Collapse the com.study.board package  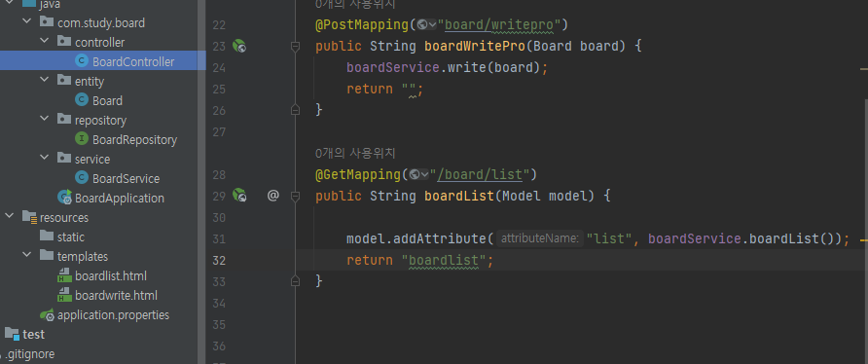coord(26,22)
